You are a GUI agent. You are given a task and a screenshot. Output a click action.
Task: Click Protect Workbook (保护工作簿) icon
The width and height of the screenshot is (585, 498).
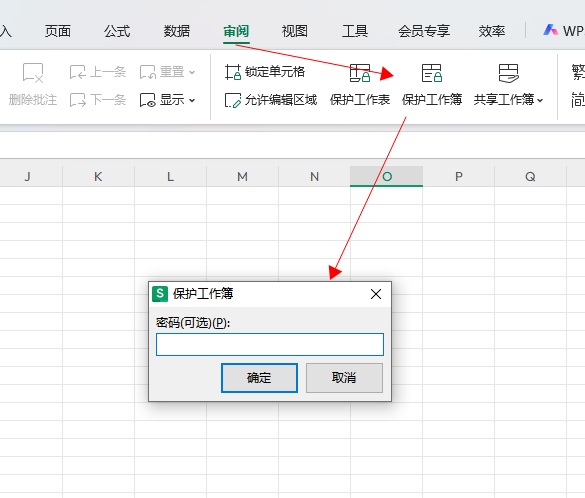click(x=432, y=73)
